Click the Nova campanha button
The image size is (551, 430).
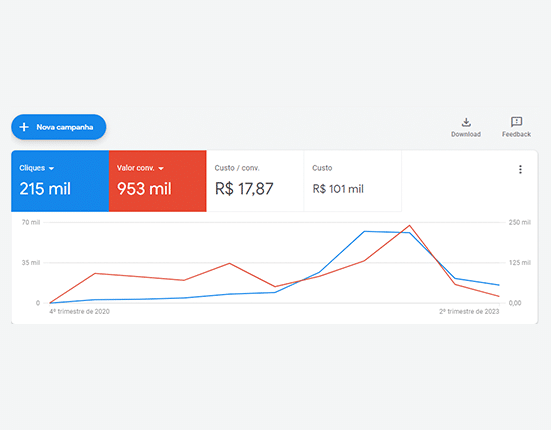(59, 127)
